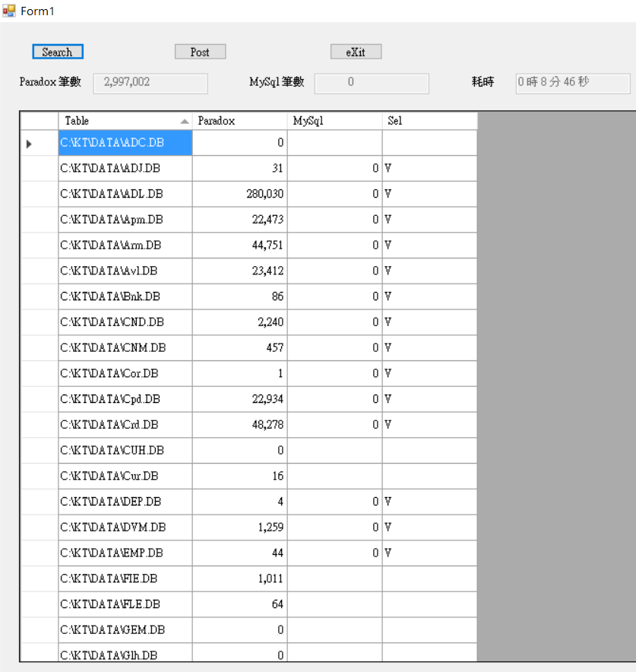Sort by the Table column header
Screen dimensions: 636x672
coord(125,121)
